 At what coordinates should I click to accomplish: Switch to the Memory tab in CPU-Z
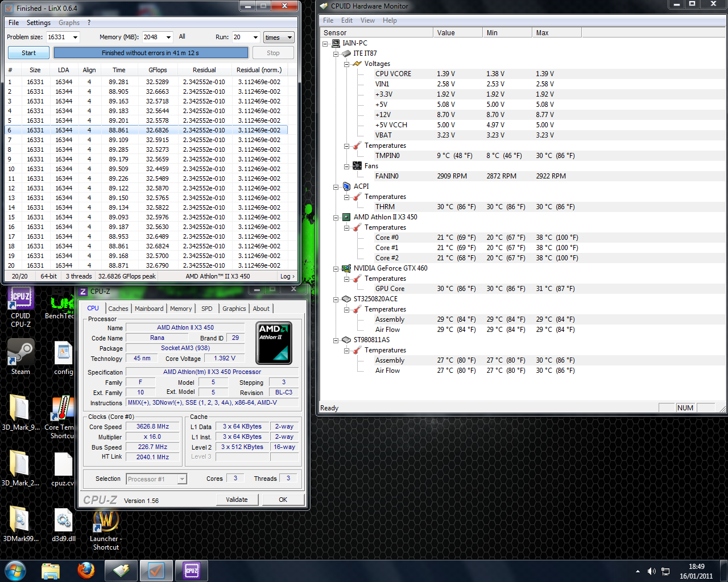pos(181,309)
